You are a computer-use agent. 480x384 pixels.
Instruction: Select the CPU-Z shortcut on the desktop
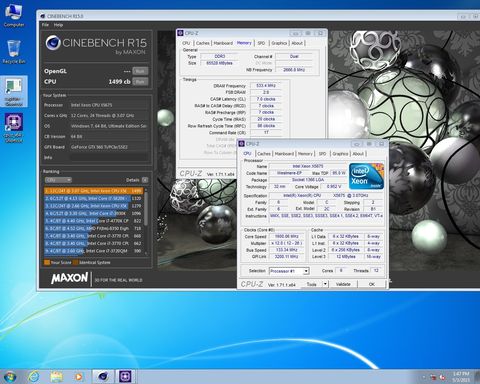[14, 128]
